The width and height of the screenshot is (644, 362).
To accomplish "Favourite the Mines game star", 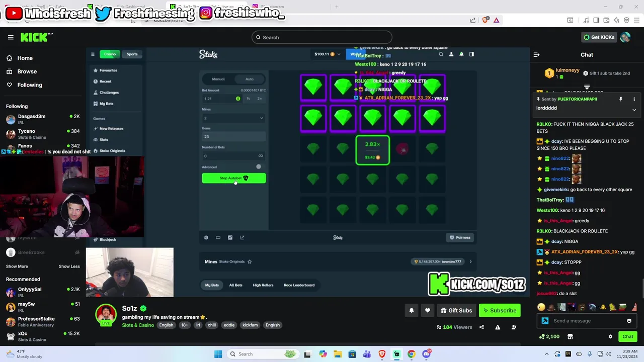I will 250,261.
